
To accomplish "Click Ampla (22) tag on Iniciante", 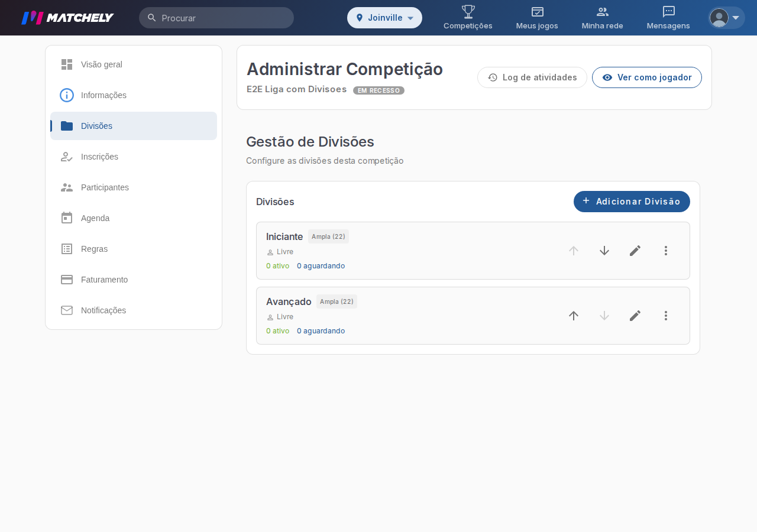I will (328, 236).
